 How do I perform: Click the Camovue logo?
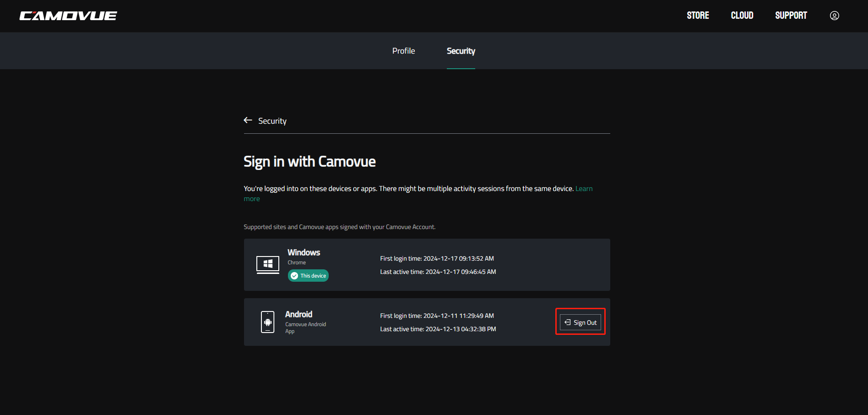point(68,16)
